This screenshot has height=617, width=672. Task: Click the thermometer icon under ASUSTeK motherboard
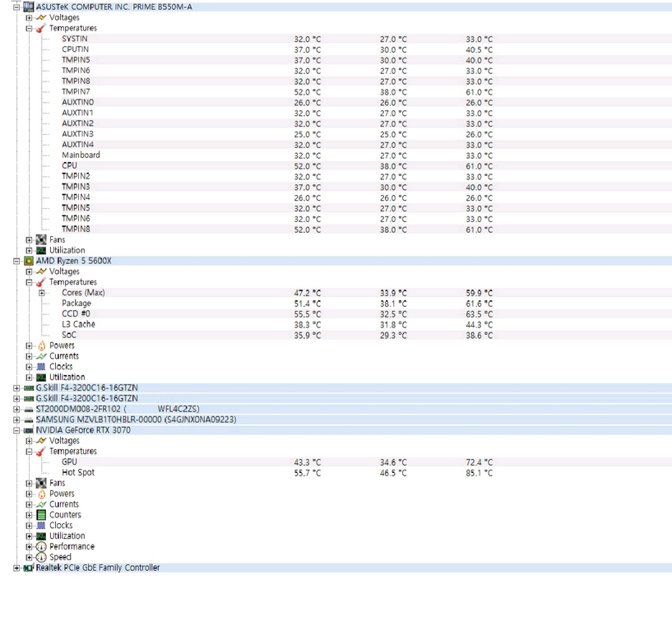point(41,28)
